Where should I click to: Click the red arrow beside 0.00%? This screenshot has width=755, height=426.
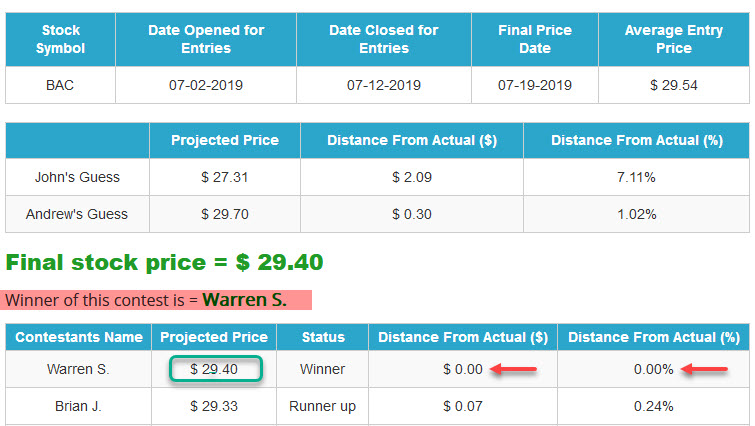pos(704,369)
